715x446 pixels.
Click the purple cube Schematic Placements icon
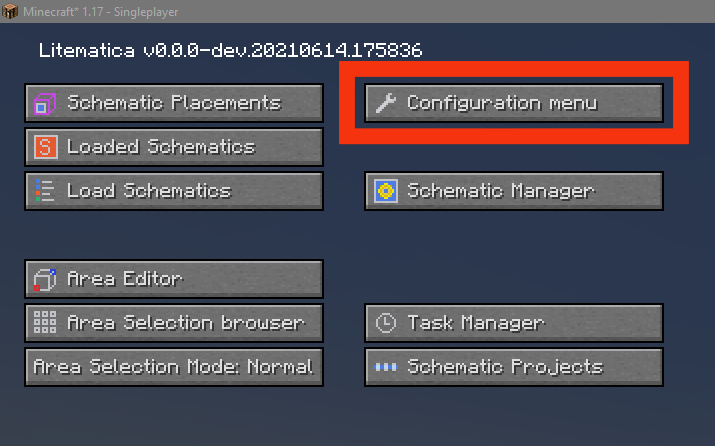(x=45, y=103)
